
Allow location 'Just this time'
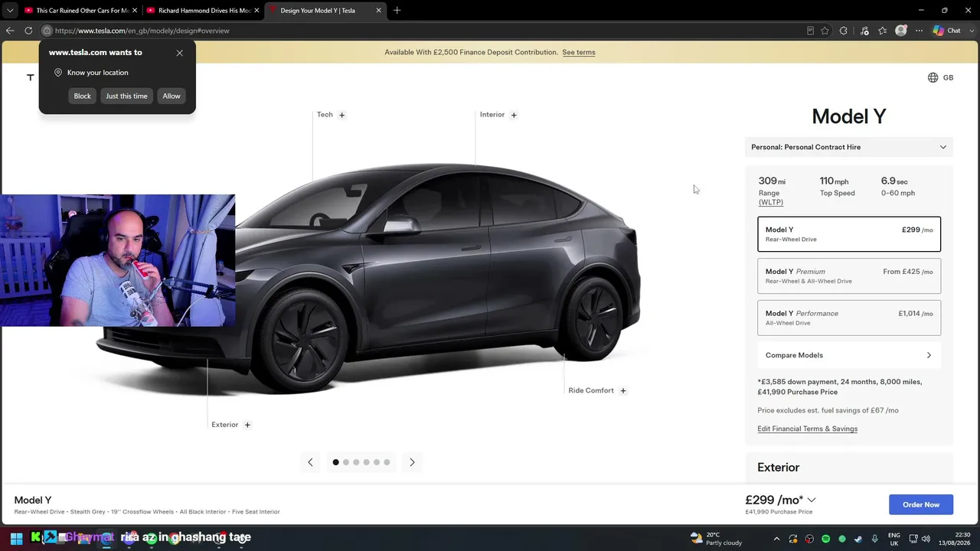click(126, 96)
